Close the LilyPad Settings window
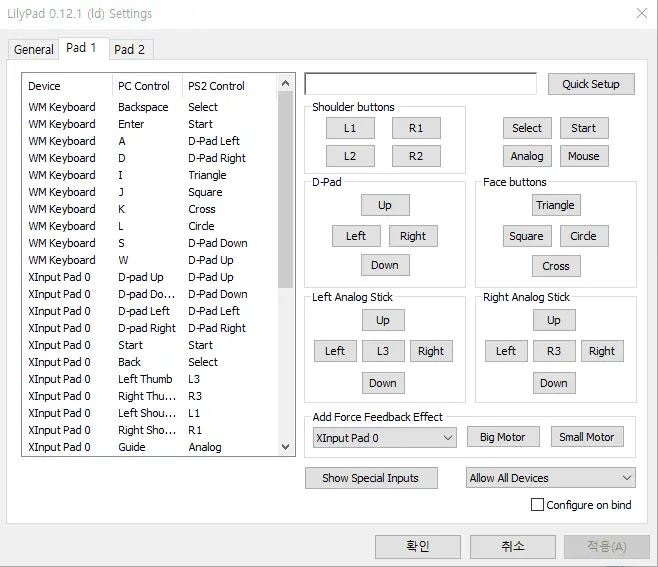The width and height of the screenshot is (658, 567). [642, 13]
